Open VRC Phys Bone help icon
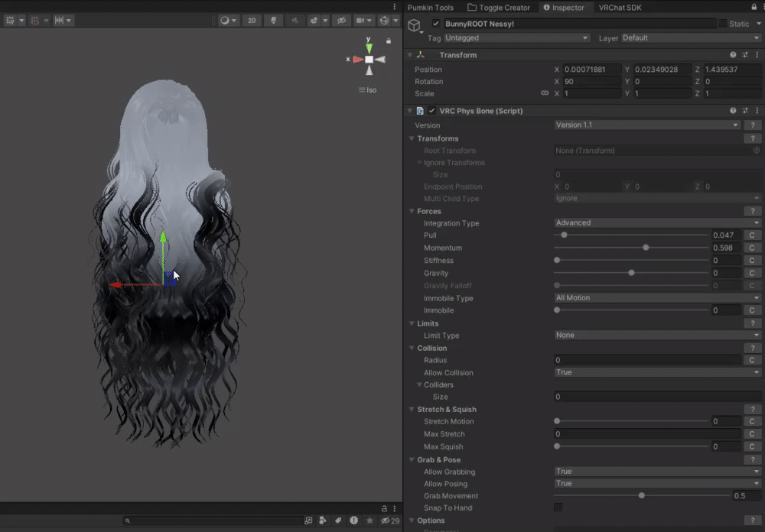Screen dimensions: 765x532 click(733, 111)
